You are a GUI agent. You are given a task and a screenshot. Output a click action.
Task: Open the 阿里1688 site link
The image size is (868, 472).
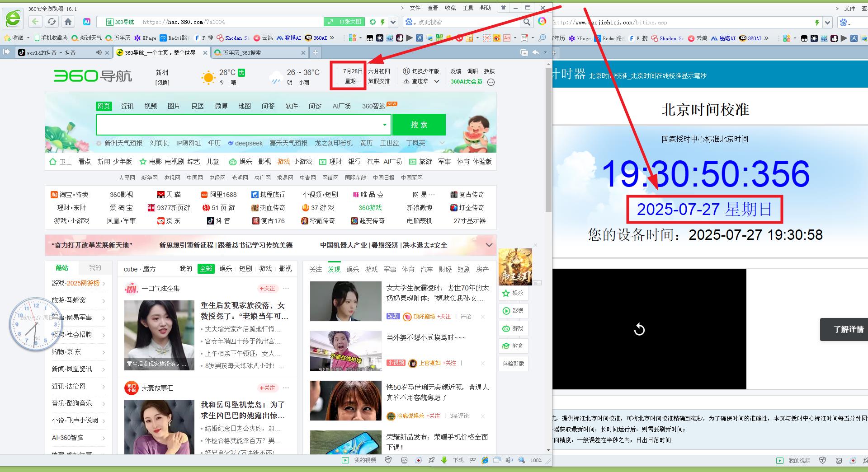pos(219,195)
